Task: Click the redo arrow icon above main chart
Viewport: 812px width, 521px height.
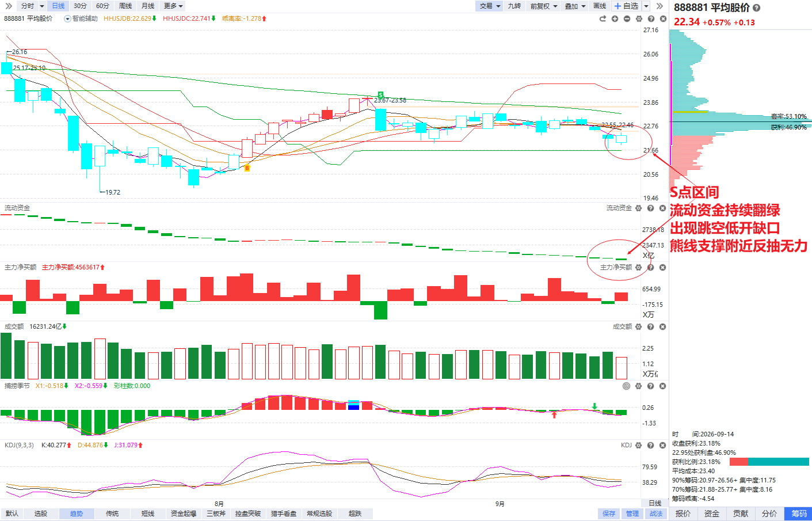Action: (603, 19)
